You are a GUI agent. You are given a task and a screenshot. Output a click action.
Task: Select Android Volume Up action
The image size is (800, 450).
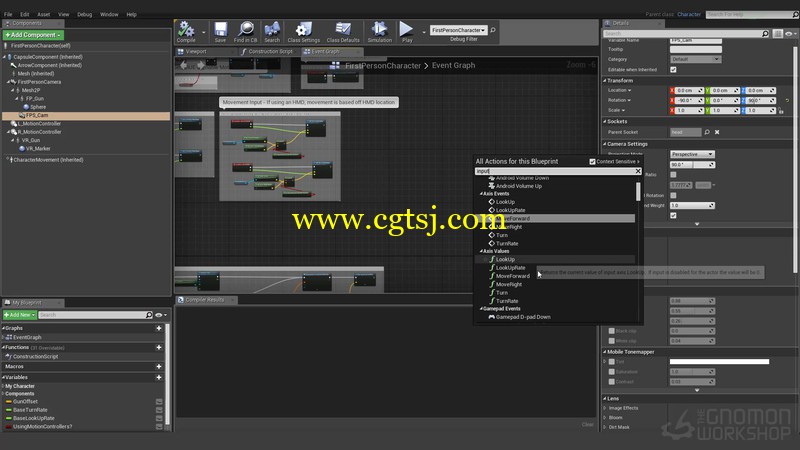pos(518,186)
